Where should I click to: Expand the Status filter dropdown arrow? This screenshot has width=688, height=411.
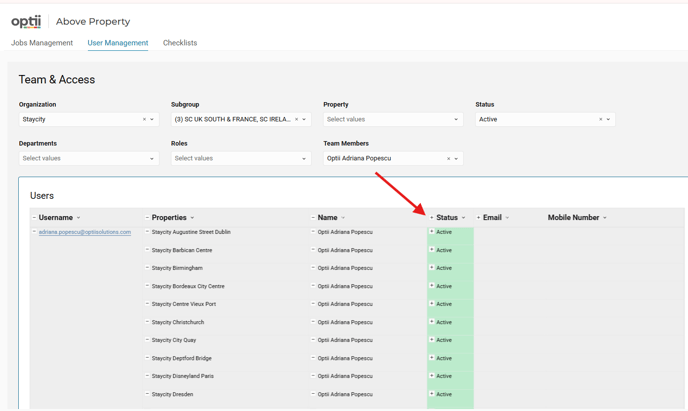(x=608, y=119)
